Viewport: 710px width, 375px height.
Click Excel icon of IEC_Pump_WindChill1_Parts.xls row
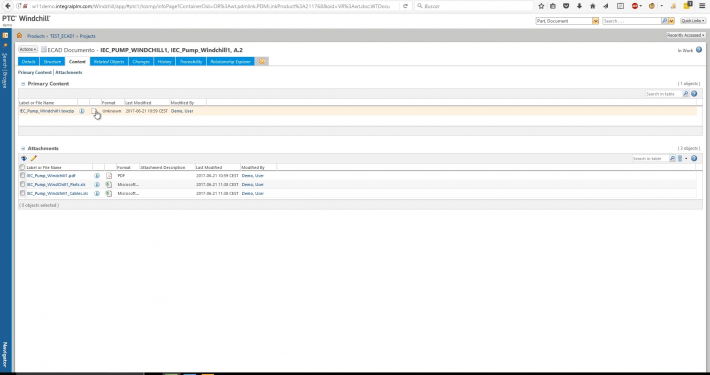coord(109,184)
